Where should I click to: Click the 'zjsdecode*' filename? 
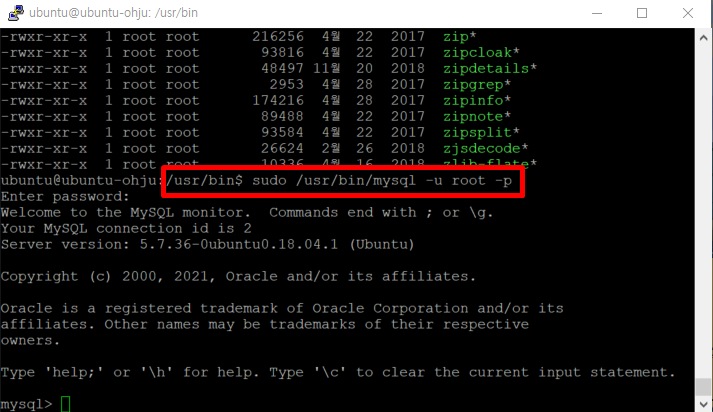[486, 148]
